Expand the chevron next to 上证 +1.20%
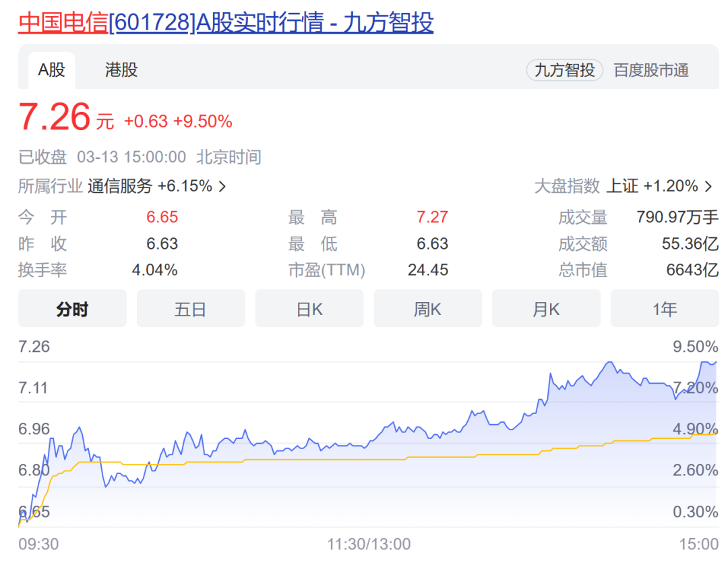This screenshot has width=728, height=563. (708, 187)
